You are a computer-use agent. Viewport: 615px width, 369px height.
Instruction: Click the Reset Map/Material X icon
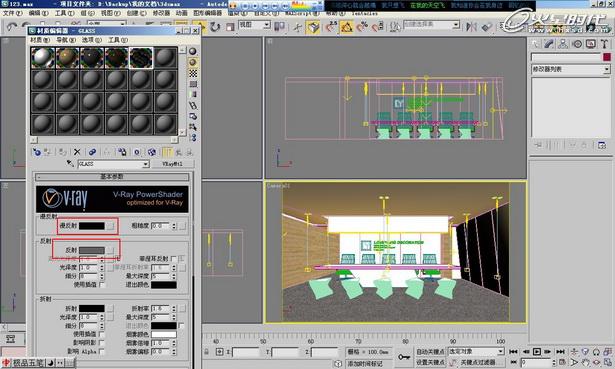(x=77, y=152)
